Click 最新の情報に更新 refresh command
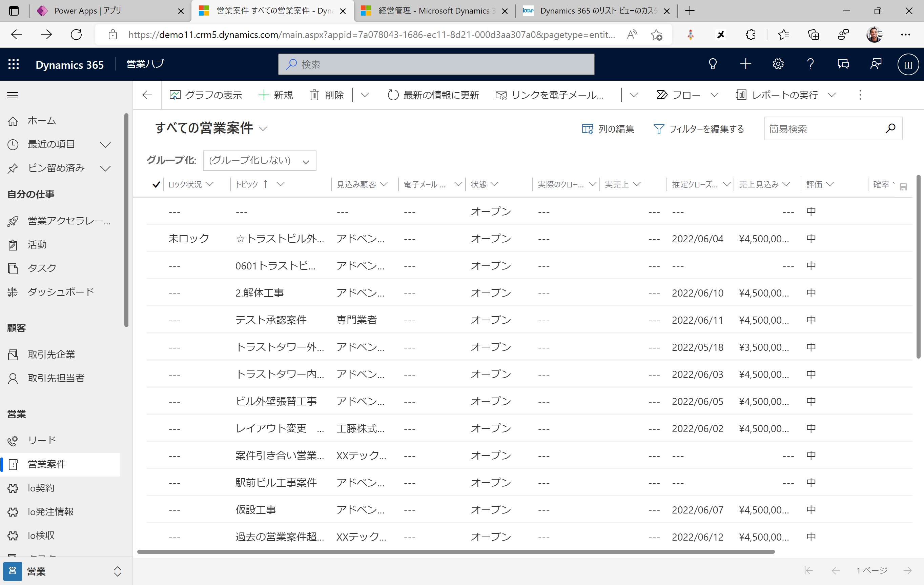924x585 pixels. coord(433,95)
